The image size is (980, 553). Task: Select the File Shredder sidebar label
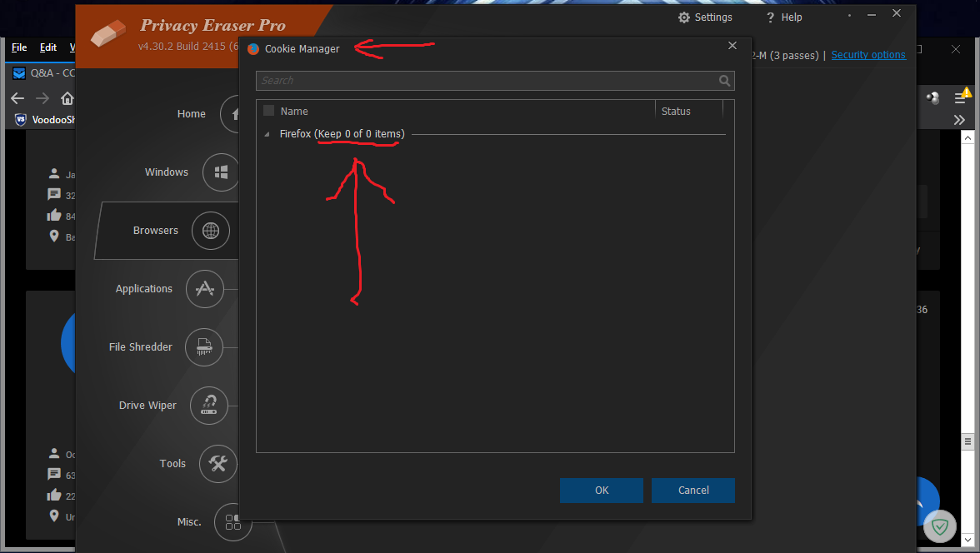141,346
